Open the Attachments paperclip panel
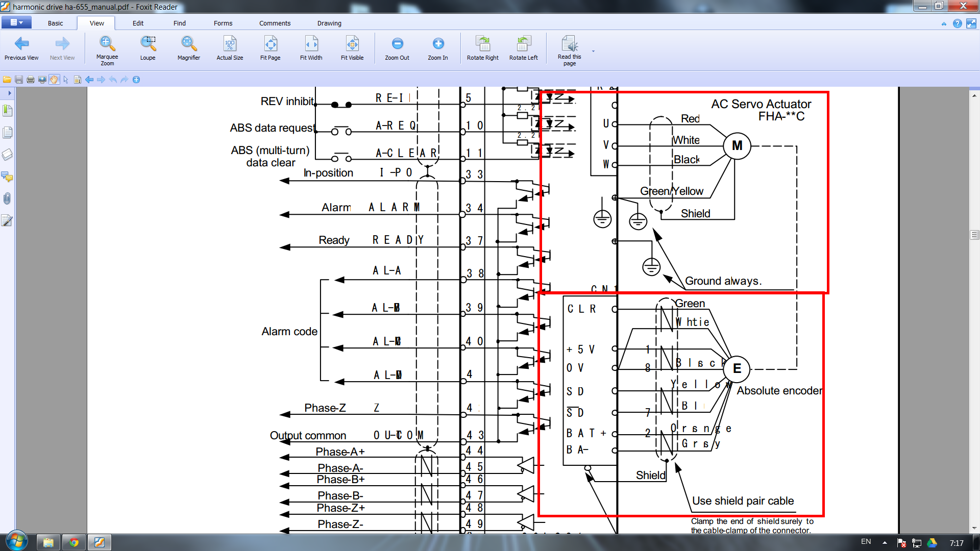The image size is (980, 551). [7, 198]
